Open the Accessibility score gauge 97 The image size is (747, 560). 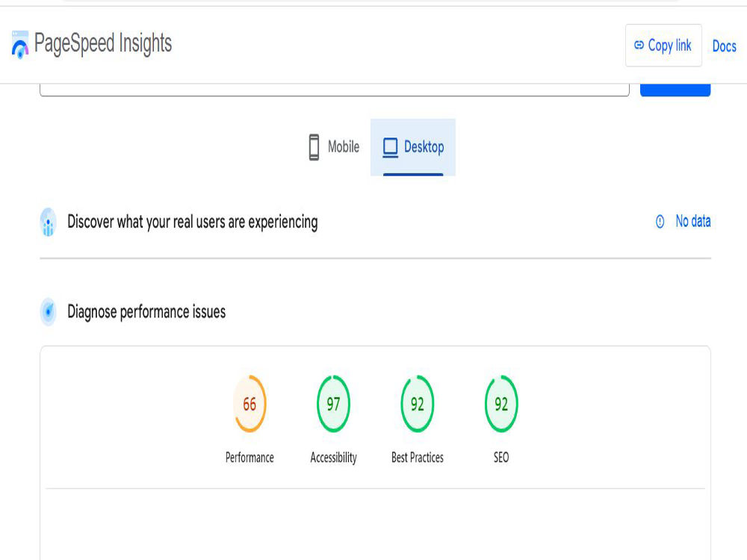click(x=333, y=404)
